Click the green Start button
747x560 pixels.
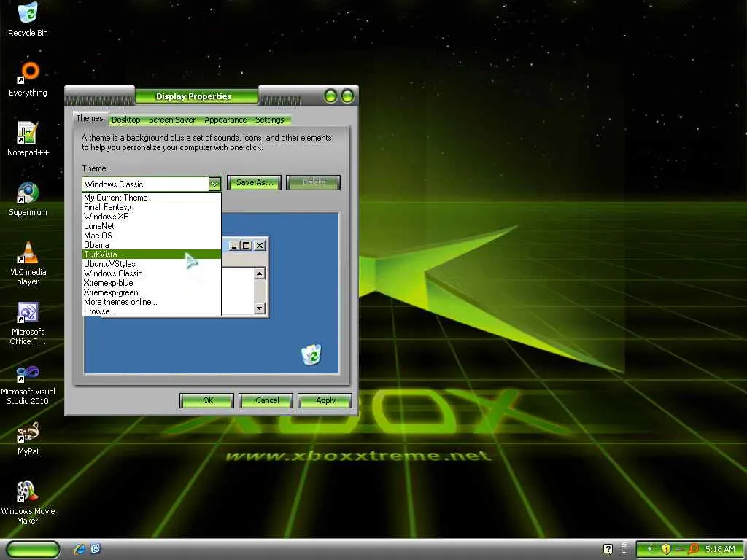[33, 549]
